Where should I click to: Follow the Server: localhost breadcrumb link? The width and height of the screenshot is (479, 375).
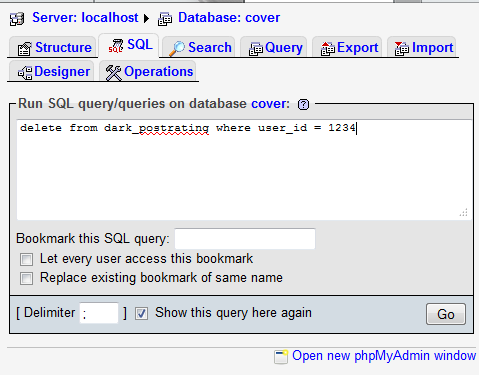point(85,18)
